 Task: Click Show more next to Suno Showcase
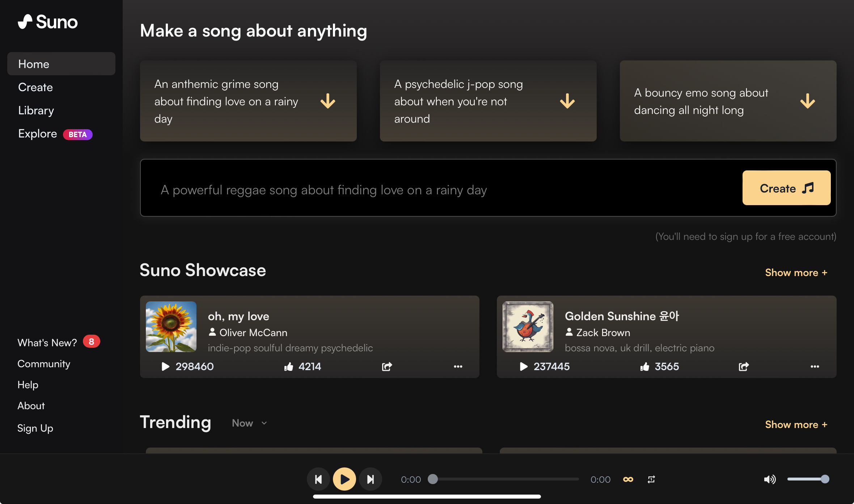[x=796, y=272]
